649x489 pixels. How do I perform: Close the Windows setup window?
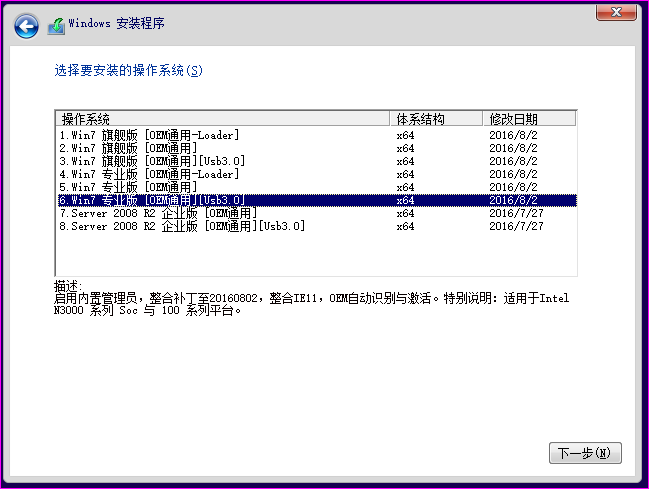tap(616, 12)
